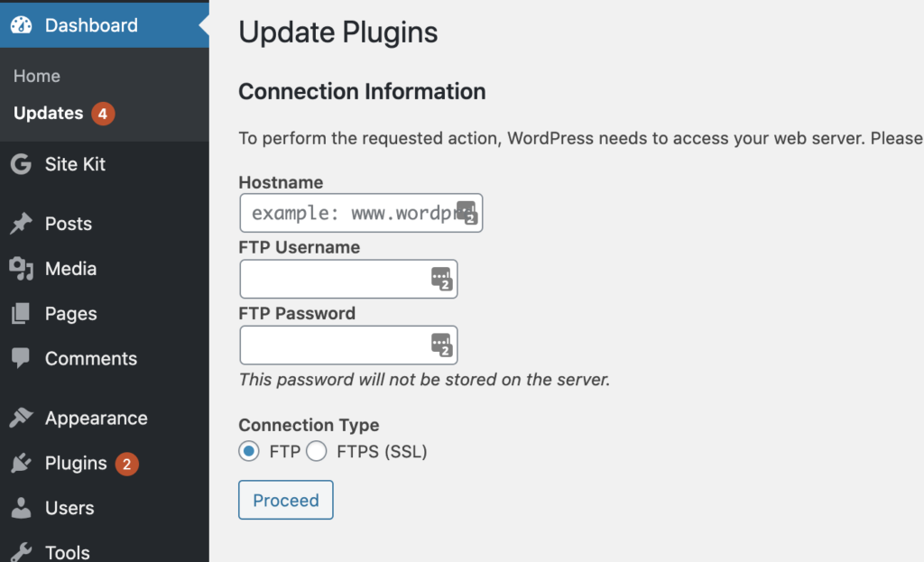Choose FTPS (SSL) connection type
Viewport: 924px width, 562px height.
coord(317,451)
